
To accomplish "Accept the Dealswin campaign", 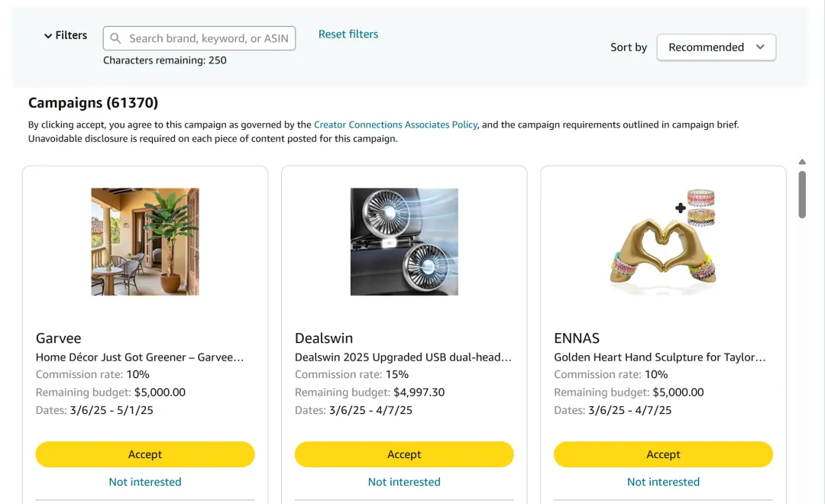I will pos(404,454).
